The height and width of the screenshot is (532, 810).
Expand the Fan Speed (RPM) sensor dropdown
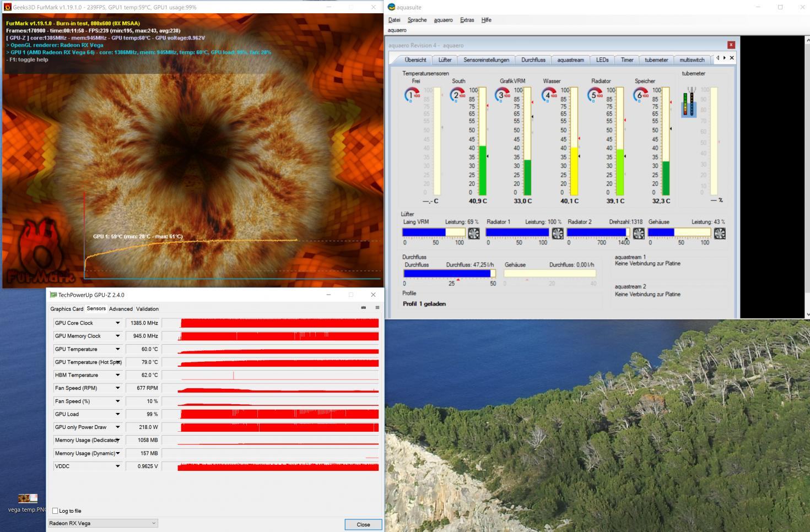coord(117,388)
